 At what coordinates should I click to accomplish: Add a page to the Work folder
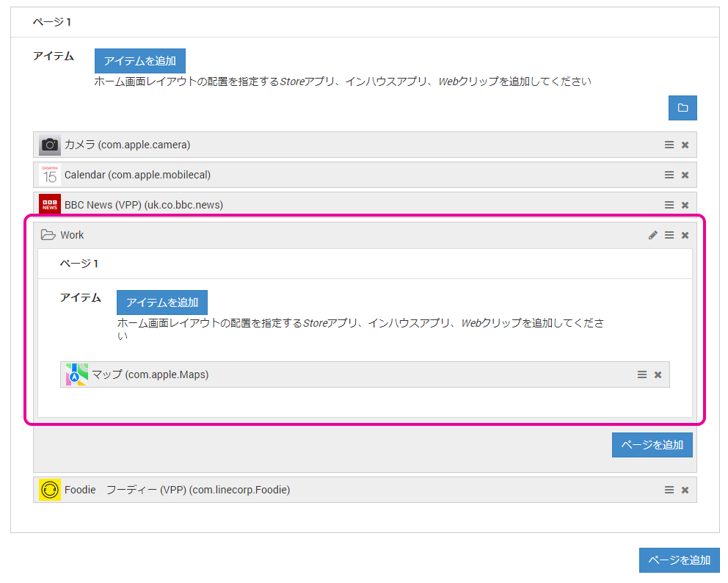[x=652, y=445]
